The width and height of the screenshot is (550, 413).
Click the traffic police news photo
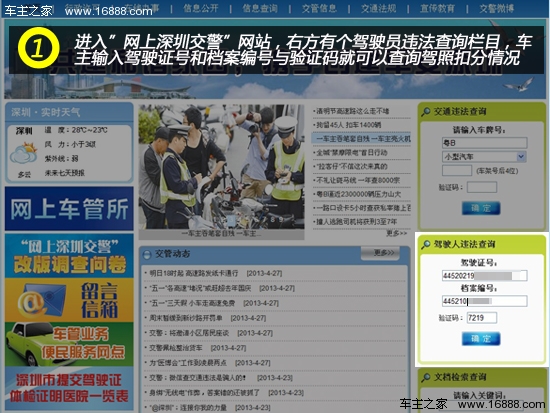pyautogui.click(x=221, y=167)
